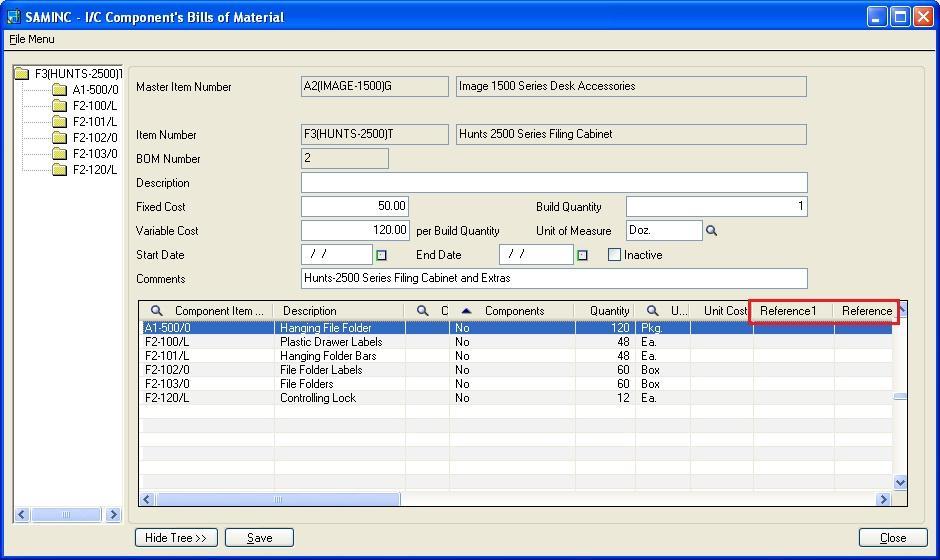The width and height of the screenshot is (940, 560).
Task: Click the BOM Number field
Action: (345, 158)
